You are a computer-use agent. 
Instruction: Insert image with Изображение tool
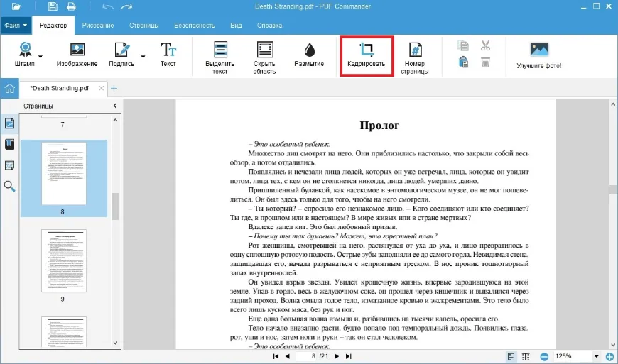[77, 55]
